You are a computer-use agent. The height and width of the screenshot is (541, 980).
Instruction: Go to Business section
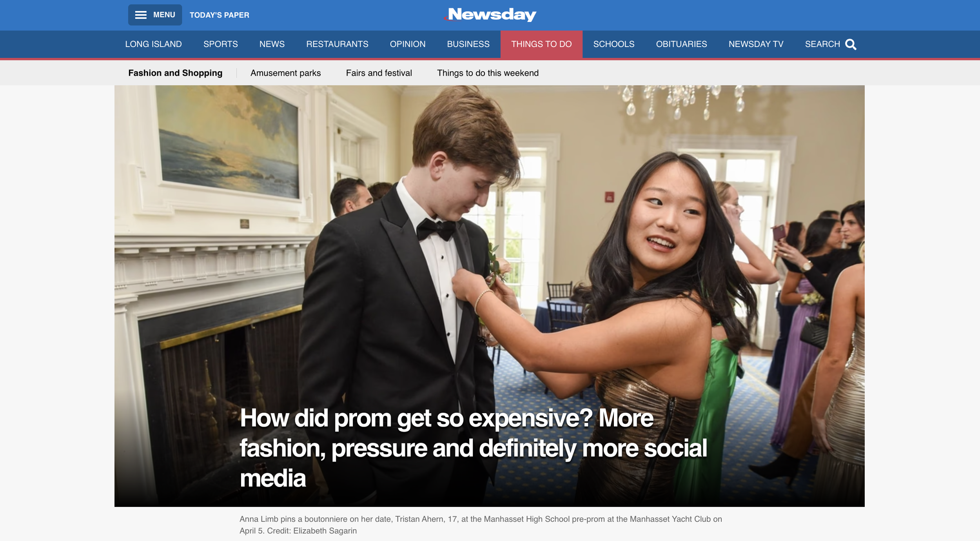468,44
